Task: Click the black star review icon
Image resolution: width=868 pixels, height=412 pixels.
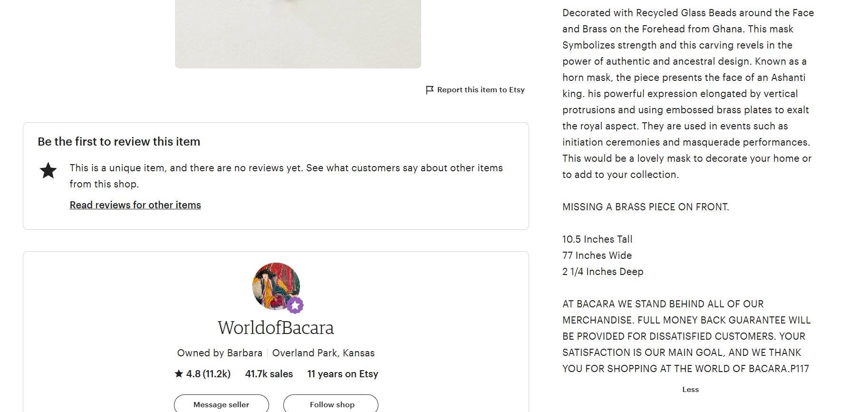Action: 48,170
